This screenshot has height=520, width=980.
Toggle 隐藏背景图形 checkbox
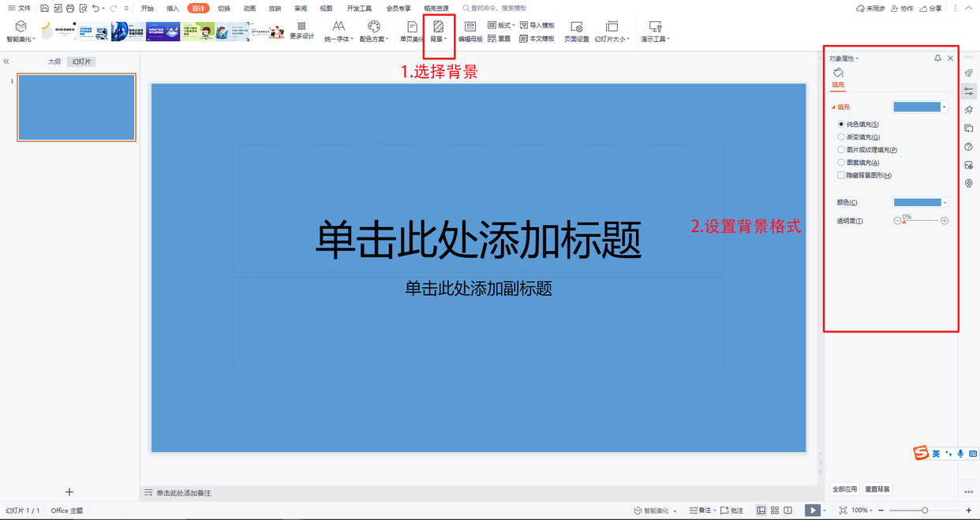coord(841,175)
